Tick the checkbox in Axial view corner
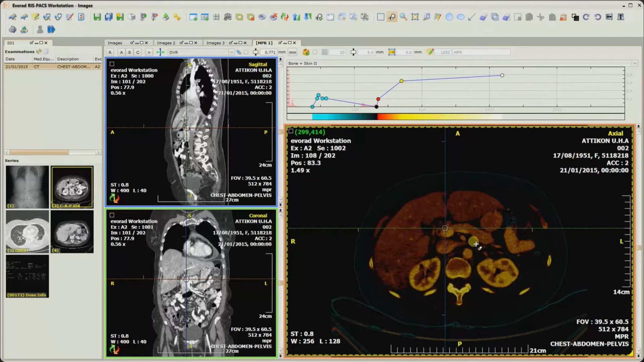The height and width of the screenshot is (362, 644). click(291, 131)
